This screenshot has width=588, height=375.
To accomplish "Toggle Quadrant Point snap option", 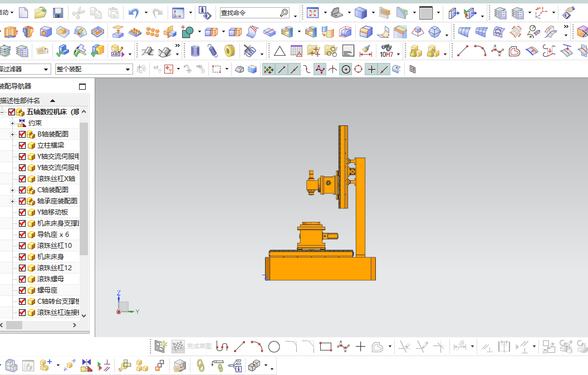I will [359, 70].
